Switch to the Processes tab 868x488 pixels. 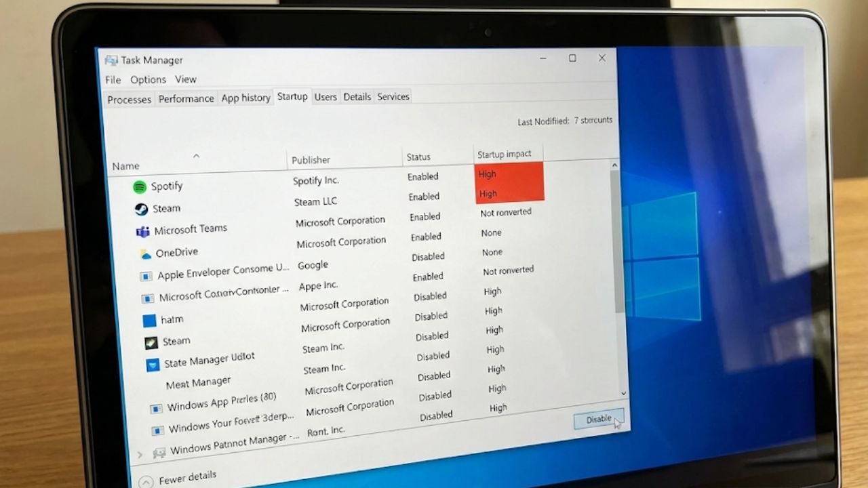pos(129,100)
